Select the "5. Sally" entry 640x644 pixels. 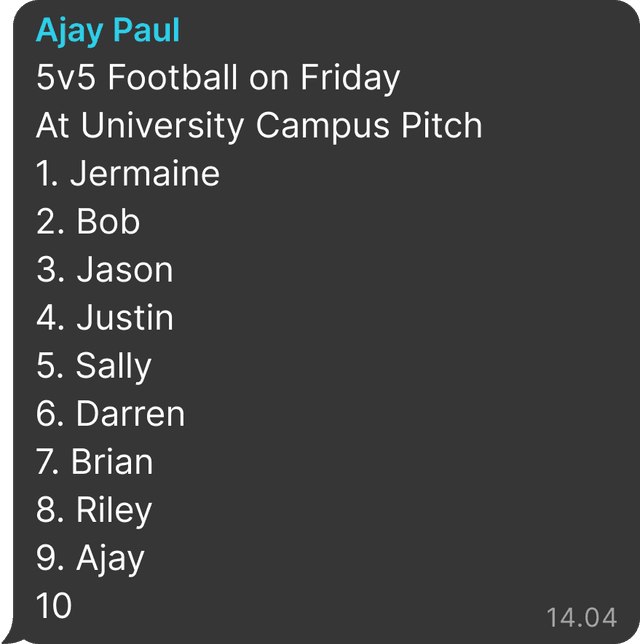click(94, 366)
